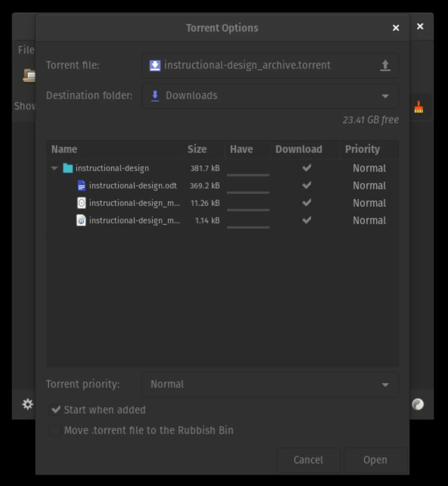
Task: Collapse the instructional-design folder tree
Action: coord(54,168)
